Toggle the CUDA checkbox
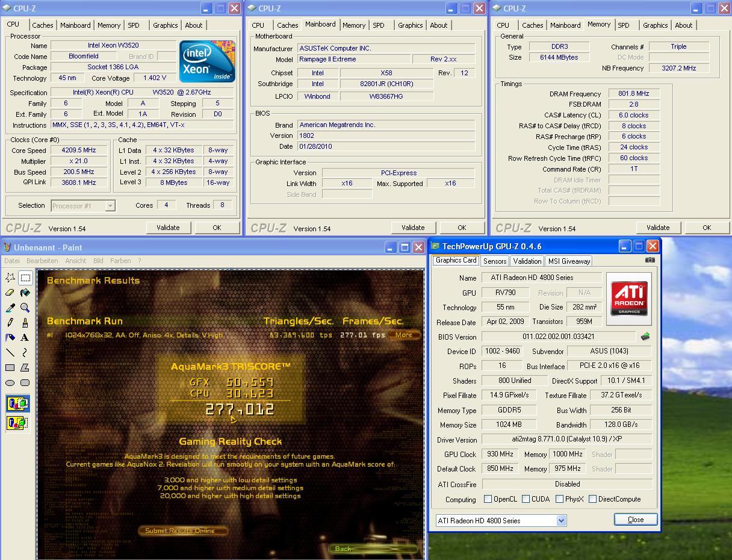Viewport: 732px width, 560px height. click(x=526, y=499)
